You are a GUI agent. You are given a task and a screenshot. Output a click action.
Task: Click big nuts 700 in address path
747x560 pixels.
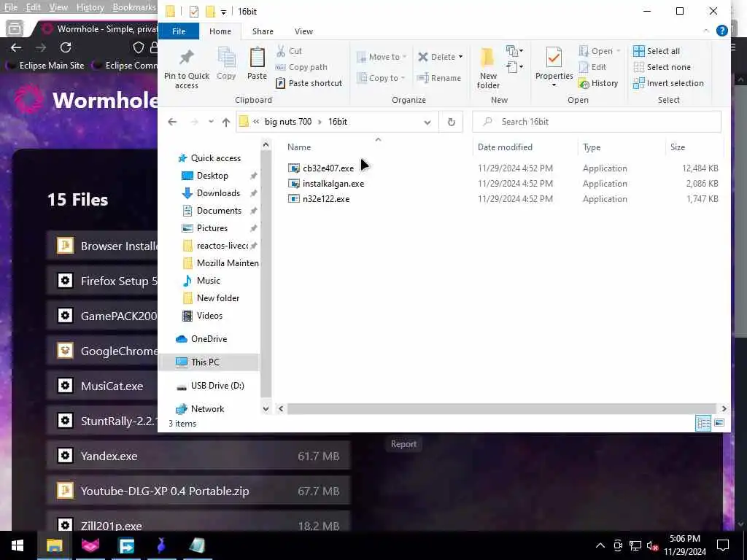point(287,122)
